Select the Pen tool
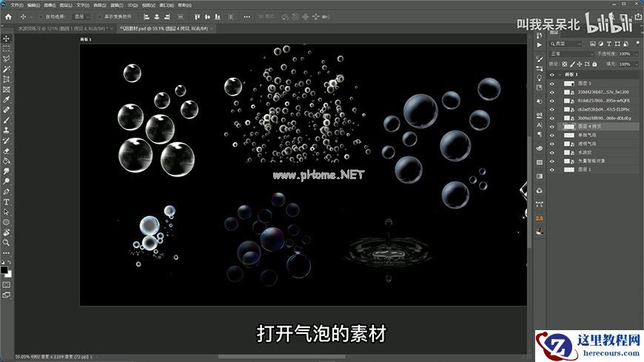Screen dimensions: 644x362 point(7,192)
